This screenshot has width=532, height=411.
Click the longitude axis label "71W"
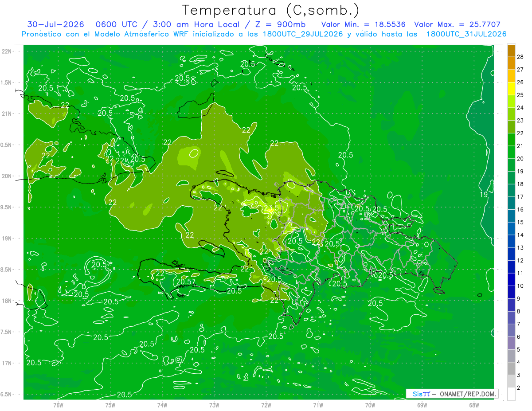coord(318,405)
